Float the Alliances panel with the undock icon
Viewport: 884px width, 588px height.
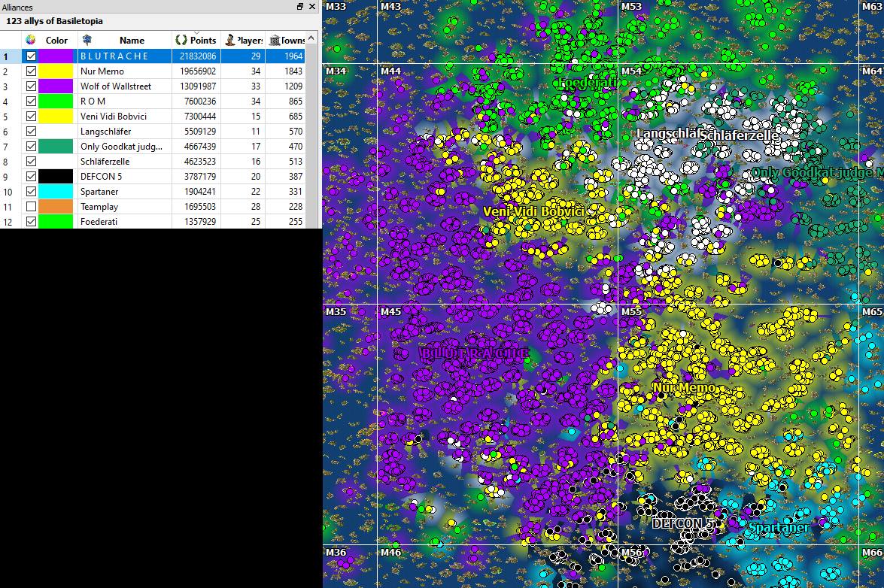click(x=300, y=7)
